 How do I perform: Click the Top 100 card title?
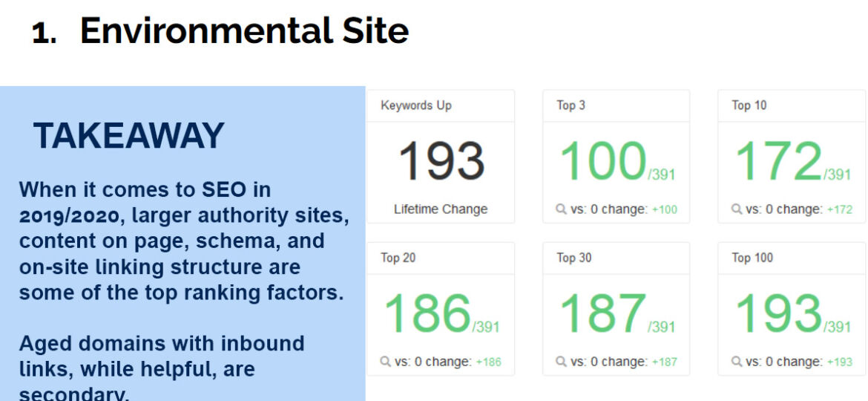point(752,258)
